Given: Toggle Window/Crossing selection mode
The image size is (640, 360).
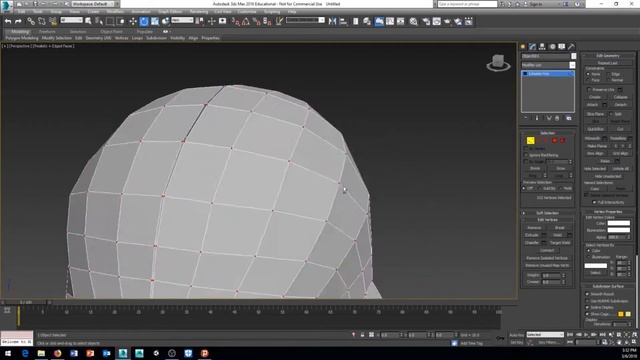Looking at the screenshot, I should [121, 21].
